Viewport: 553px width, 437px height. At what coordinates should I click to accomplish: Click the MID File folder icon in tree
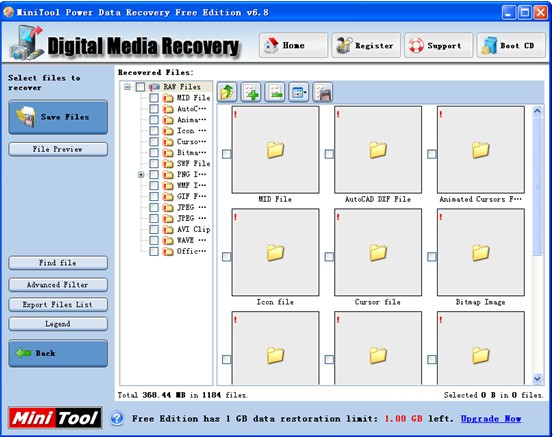pos(168,98)
